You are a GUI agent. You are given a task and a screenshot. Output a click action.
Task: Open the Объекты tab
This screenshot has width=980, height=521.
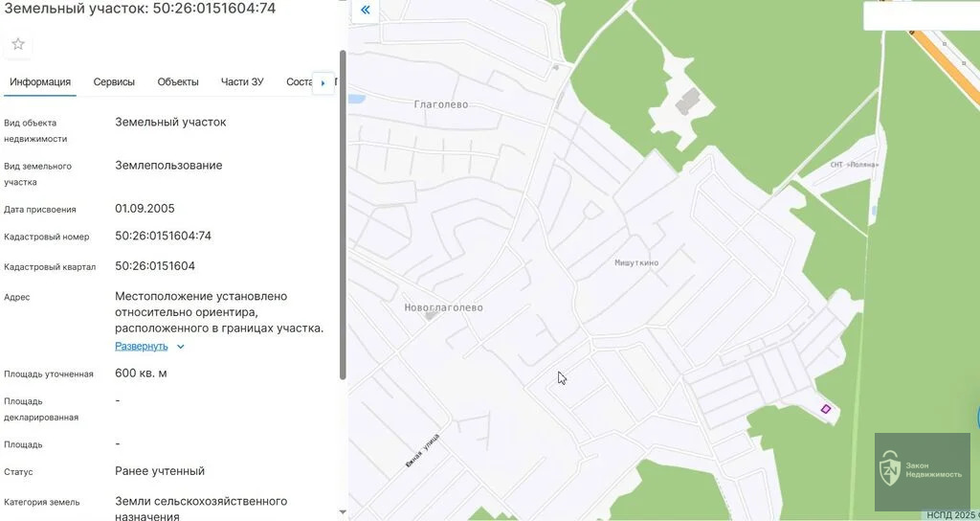click(x=178, y=82)
